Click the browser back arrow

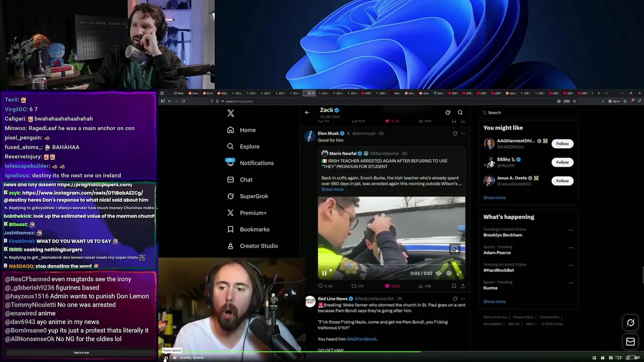point(170,101)
